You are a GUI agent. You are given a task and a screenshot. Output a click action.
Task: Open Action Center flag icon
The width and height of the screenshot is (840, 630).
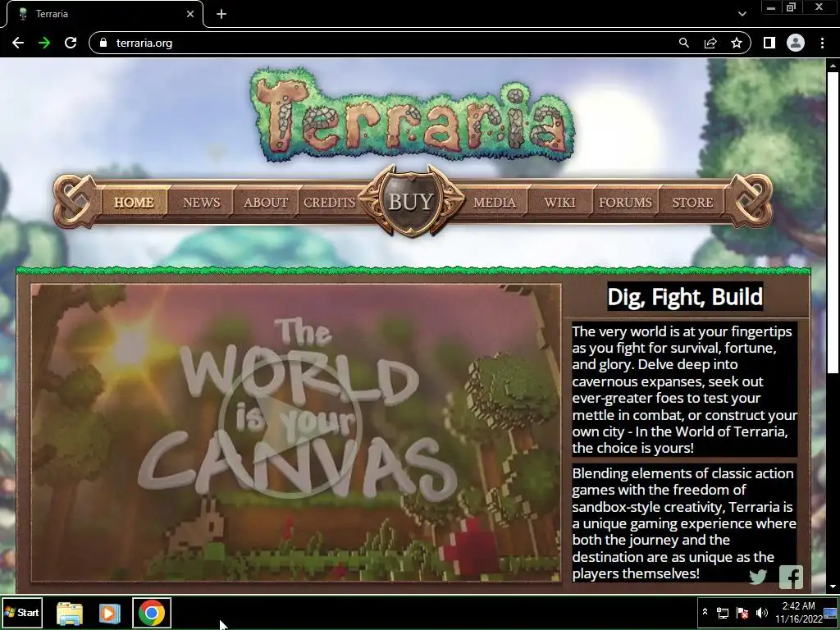tap(742, 613)
